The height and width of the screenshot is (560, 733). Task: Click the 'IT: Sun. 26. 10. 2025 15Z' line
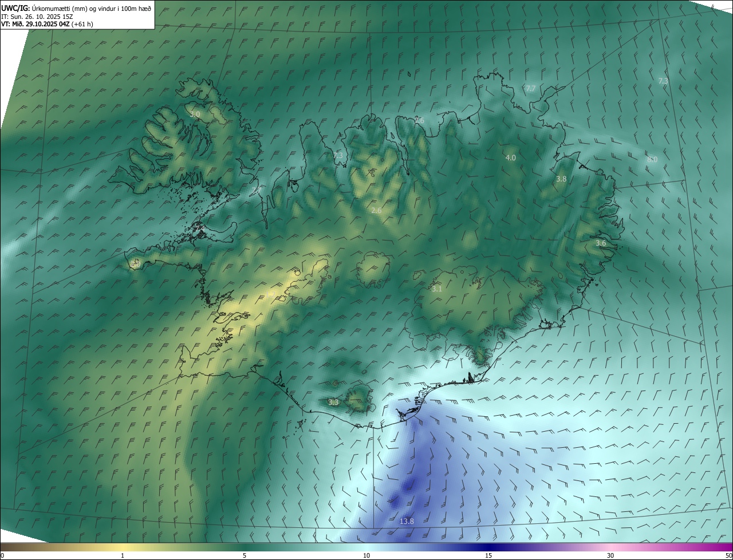pyautogui.click(x=37, y=16)
